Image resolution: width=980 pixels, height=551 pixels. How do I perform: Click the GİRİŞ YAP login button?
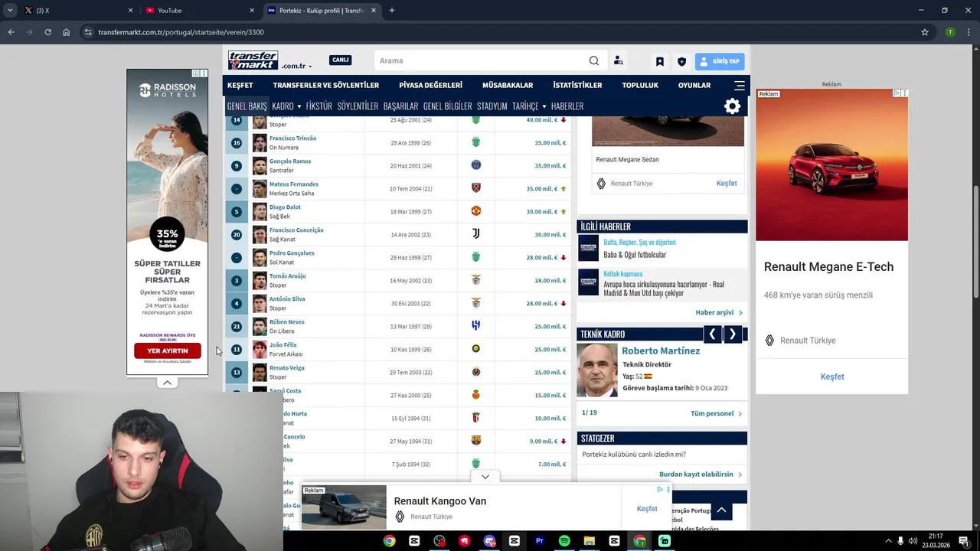pyautogui.click(x=720, y=61)
